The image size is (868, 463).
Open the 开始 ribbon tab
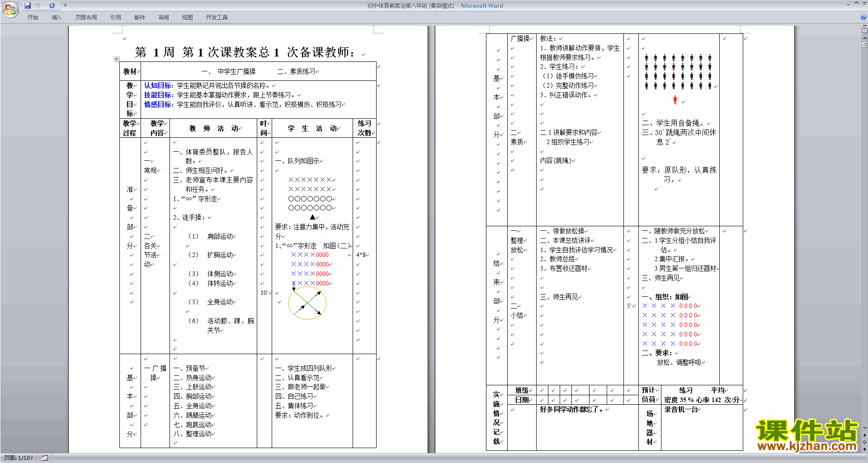point(33,17)
